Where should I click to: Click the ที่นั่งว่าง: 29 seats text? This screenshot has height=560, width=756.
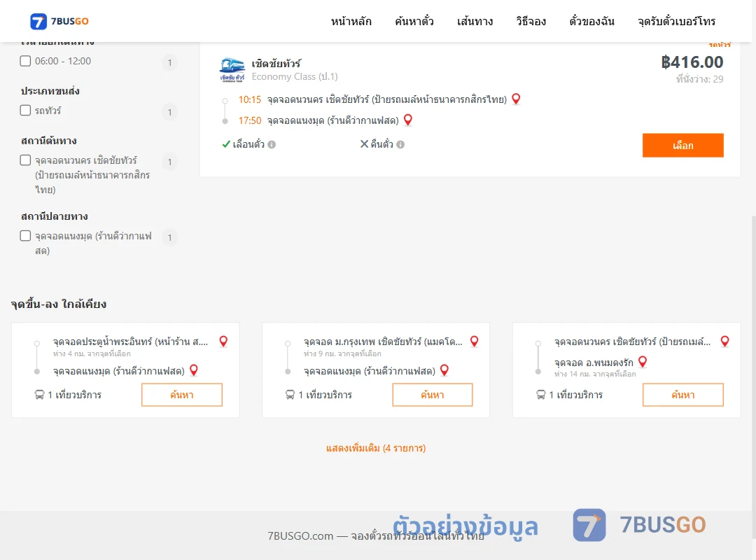point(699,79)
